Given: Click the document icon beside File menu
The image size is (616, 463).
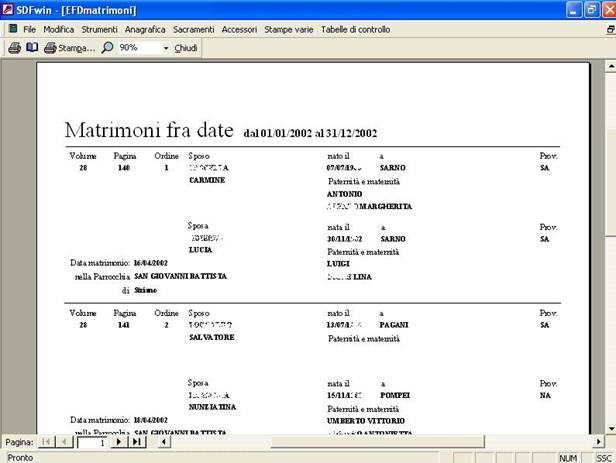Looking at the screenshot, I should coord(13,29).
